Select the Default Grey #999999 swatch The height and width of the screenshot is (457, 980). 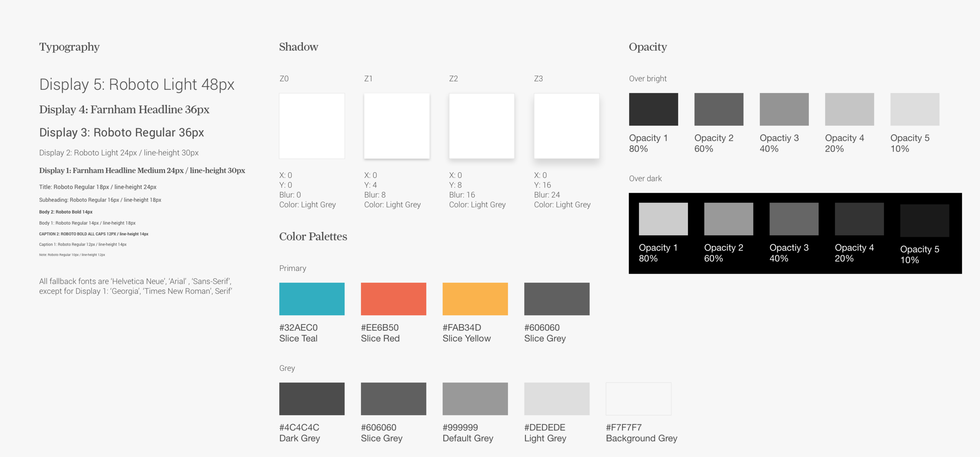475,399
